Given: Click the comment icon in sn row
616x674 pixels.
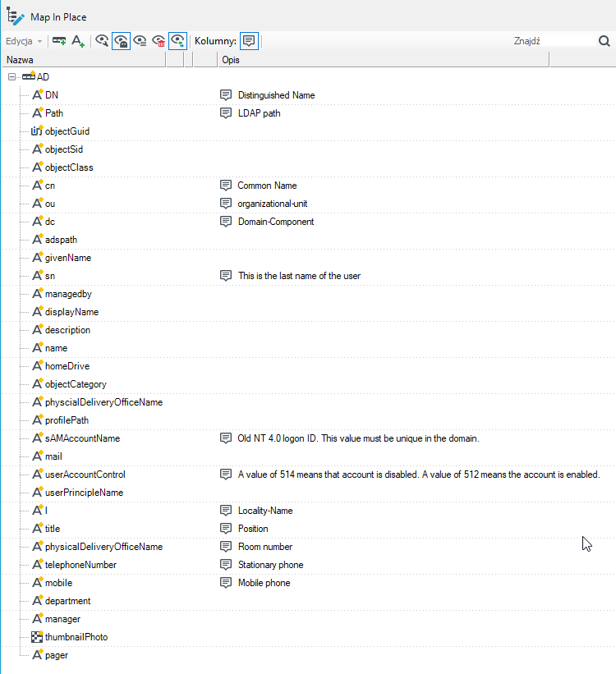Looking at the screenshot, I should (x=226, y=276).
